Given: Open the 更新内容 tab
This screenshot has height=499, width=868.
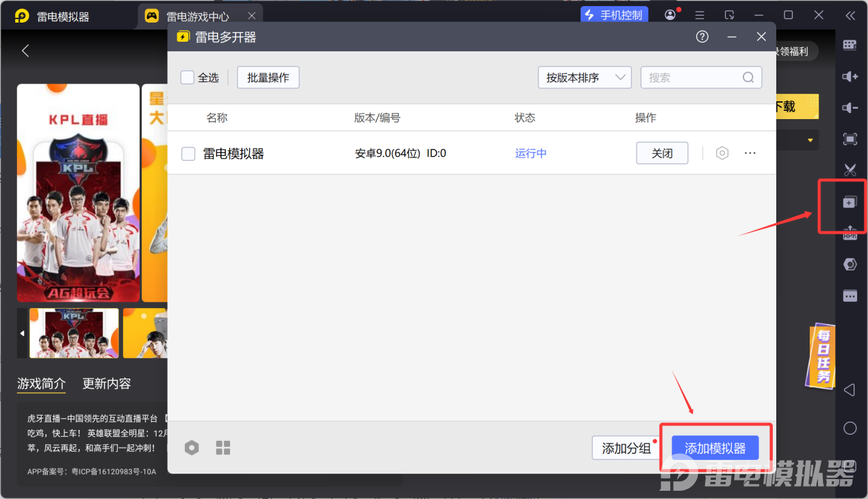Looking at the screenshot, I should [x=106, y=383].
